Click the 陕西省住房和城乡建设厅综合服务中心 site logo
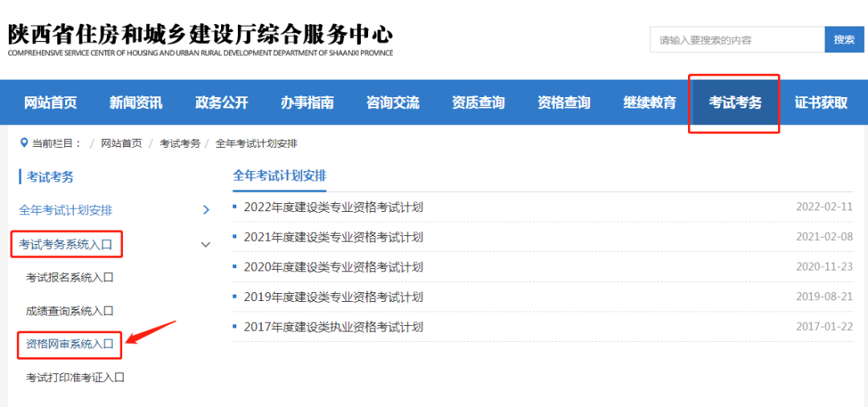 pos(200,40)
